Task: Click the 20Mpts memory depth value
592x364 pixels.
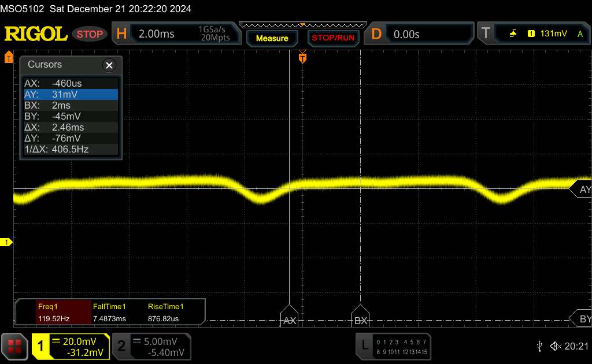Action: point(215,38)
